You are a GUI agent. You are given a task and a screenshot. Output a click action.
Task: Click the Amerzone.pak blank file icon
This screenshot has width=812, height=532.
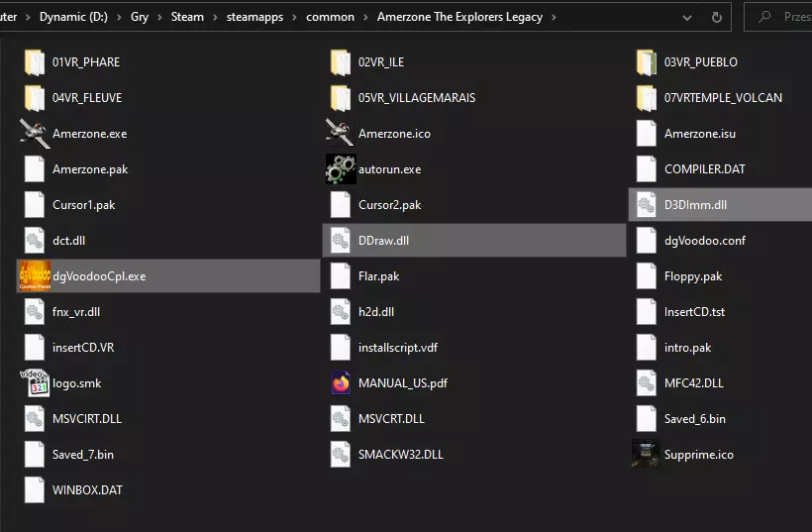(35, 169)
